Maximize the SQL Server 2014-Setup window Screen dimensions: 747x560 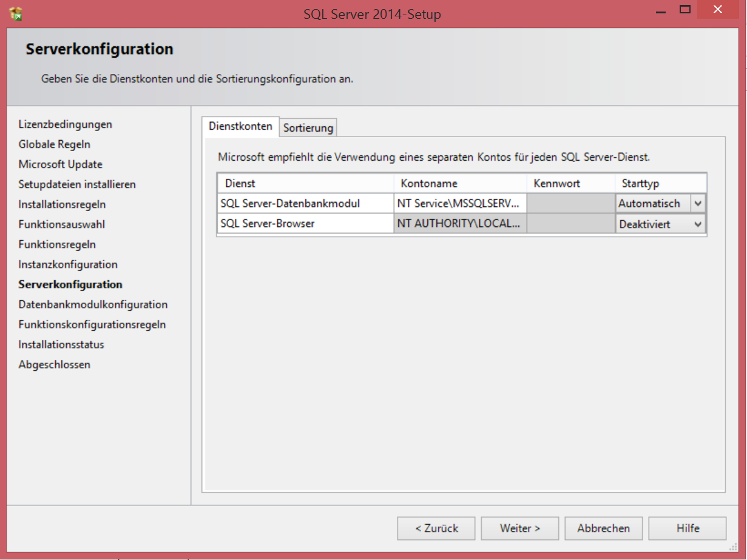click(685, 10)
